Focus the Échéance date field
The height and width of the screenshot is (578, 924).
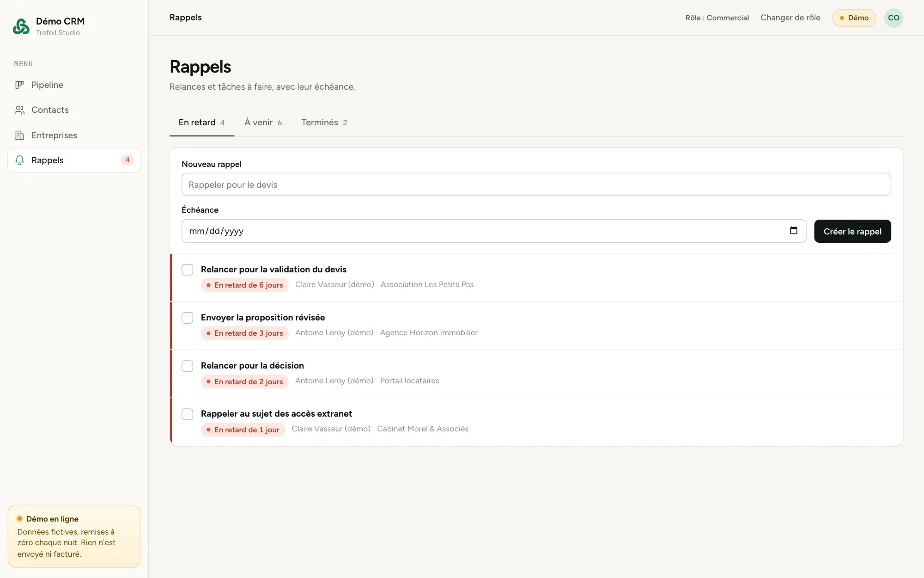tap(494, 231)
